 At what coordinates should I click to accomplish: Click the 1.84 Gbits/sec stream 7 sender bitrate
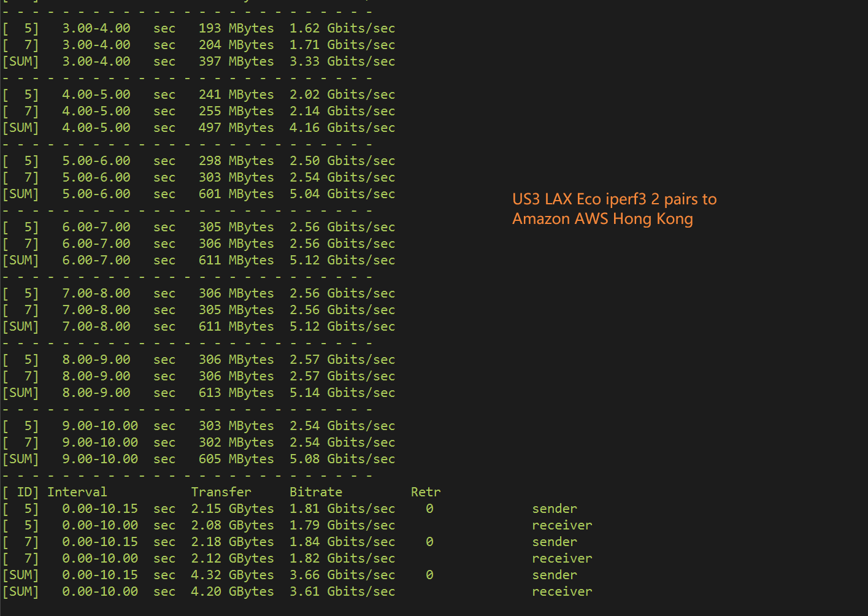342,542
